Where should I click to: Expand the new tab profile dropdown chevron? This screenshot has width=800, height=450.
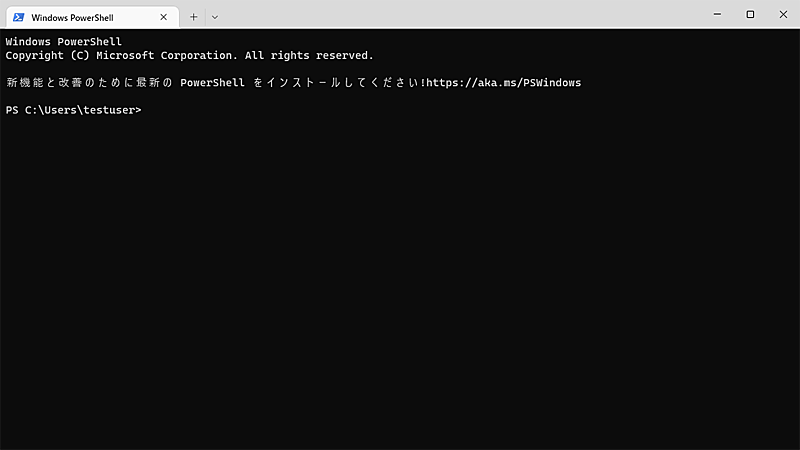pyautogui.click(x=215, y=17)
